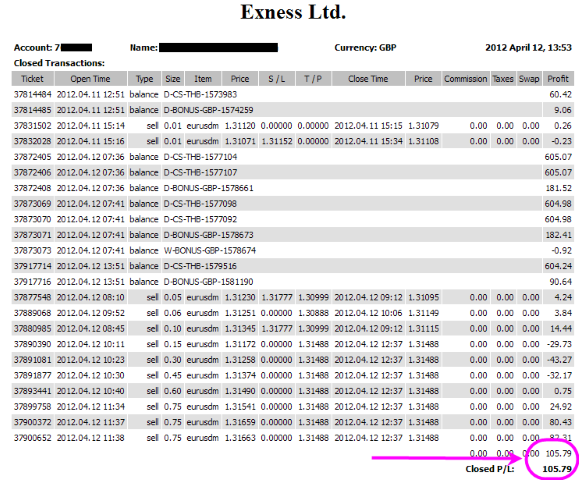Screen dimensions: 579x480
Task: Select ticket number 37900652
Action: click(x=32, y=438)
